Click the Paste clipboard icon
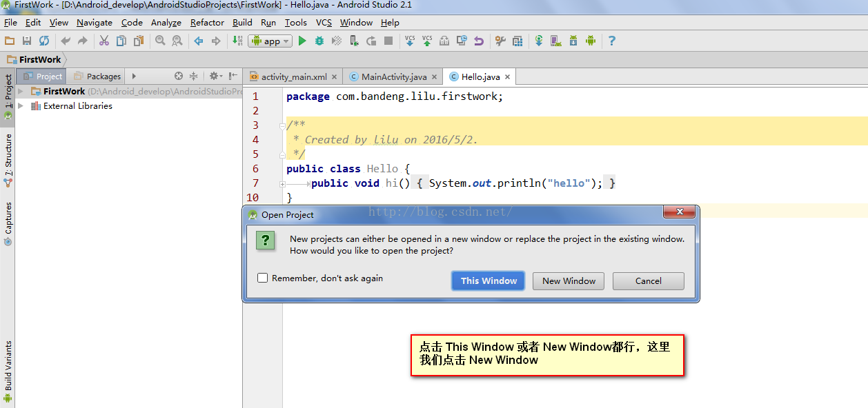868x408 pixels. (x=139, y=41)
